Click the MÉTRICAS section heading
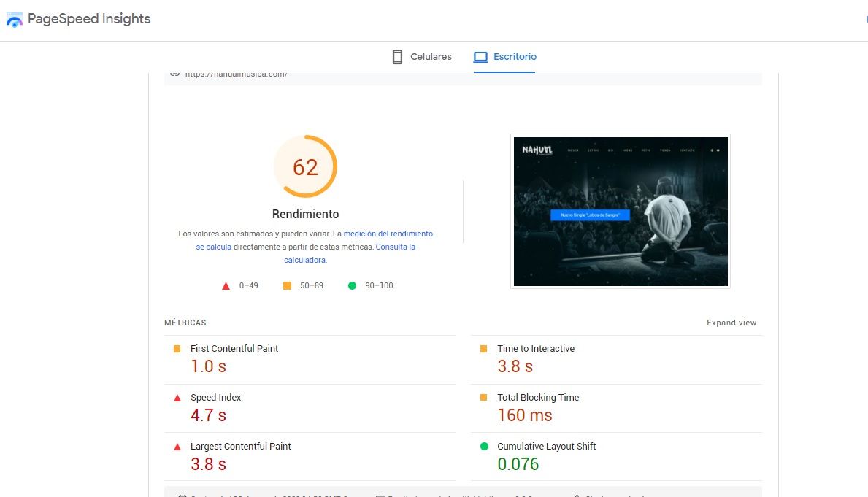This screenshot has height=497, width=868. [185, 323]
